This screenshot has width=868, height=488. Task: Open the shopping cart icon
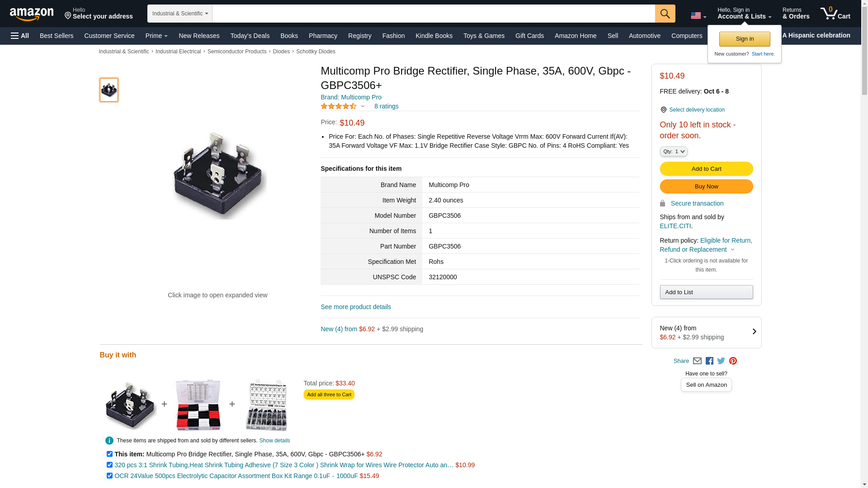[835, 14]
